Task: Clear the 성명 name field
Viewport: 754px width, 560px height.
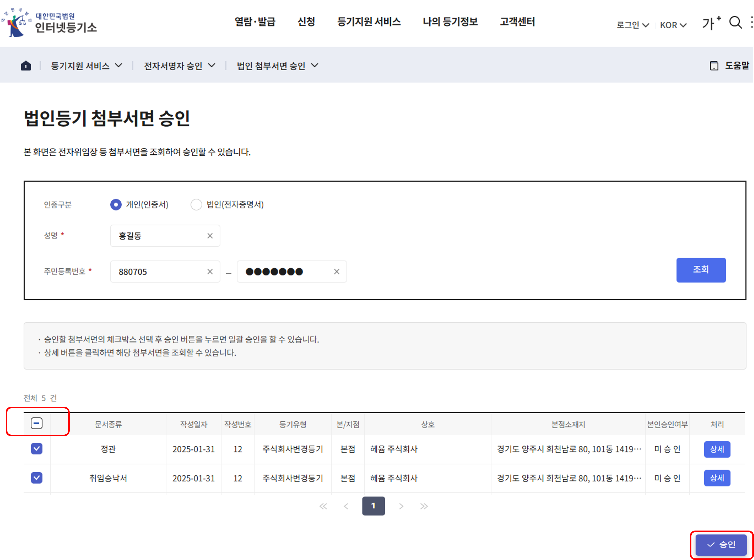Action: click(x=210, y=236)
